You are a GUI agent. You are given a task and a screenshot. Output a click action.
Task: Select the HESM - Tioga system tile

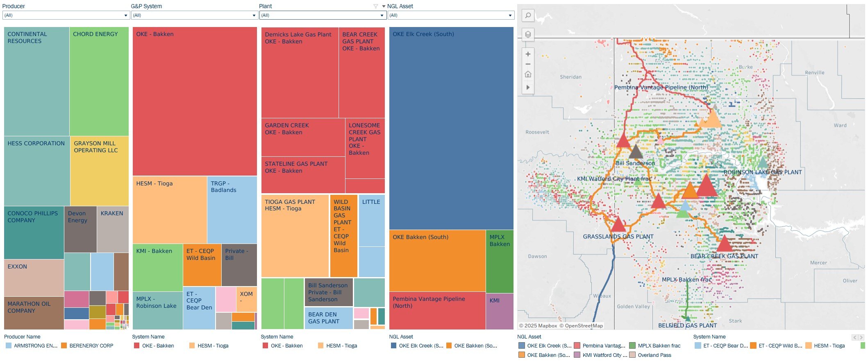(x=170, y=210)
